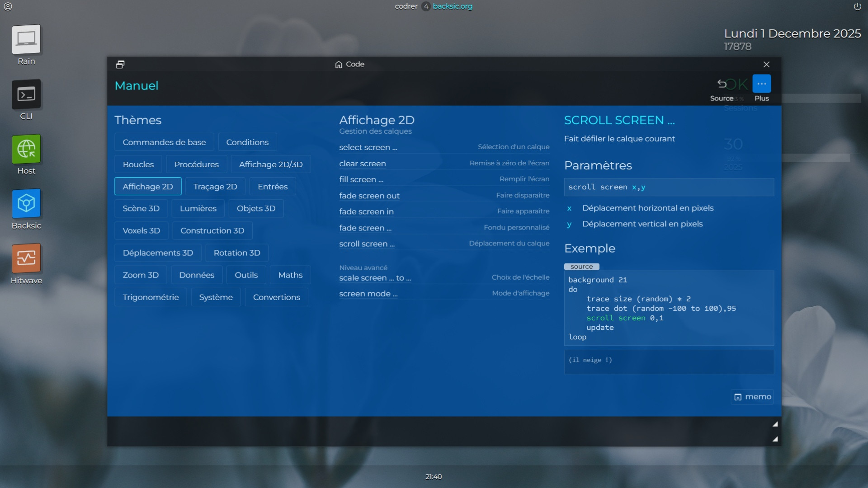
Task: Open the user account icon at top left
Action: coord(8,6)
